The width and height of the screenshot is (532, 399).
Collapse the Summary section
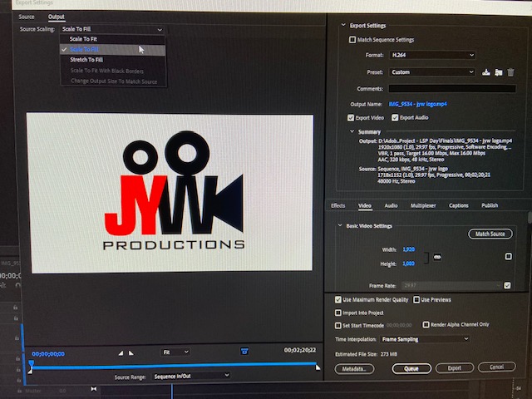(x=352, y=131)
